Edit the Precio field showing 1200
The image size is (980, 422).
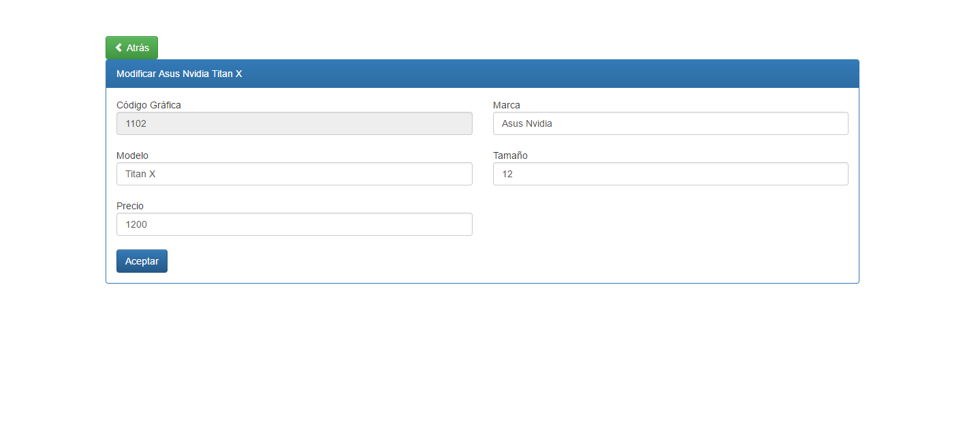pyautogui.click(x=294, y=224)
